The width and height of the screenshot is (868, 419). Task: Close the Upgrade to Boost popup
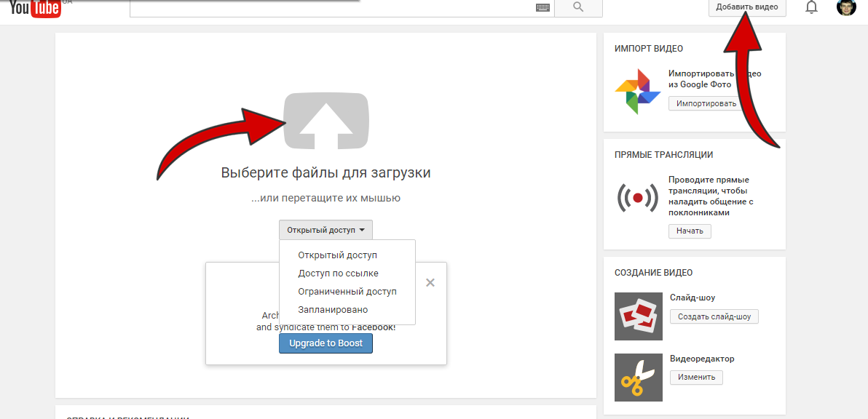pyautogui.click(x=430, y=282)
